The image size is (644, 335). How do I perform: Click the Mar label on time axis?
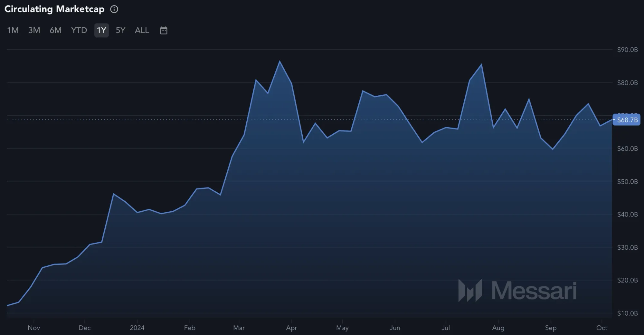239,328
